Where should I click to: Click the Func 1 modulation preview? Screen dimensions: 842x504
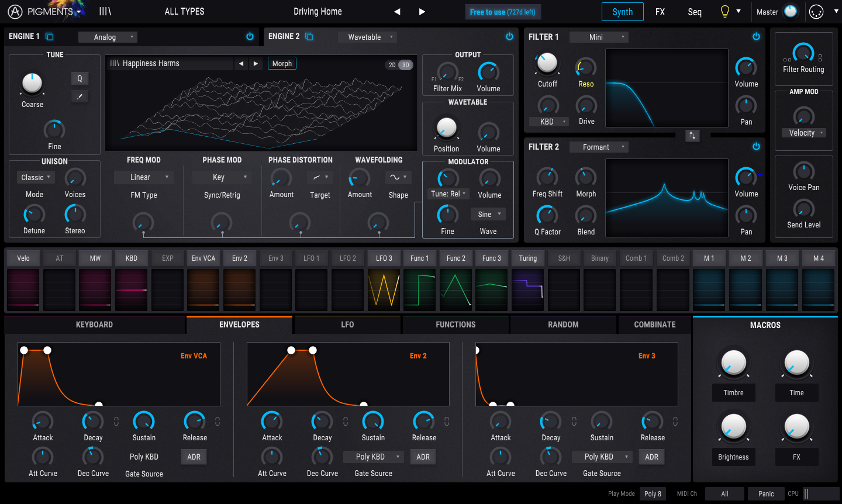420,289
